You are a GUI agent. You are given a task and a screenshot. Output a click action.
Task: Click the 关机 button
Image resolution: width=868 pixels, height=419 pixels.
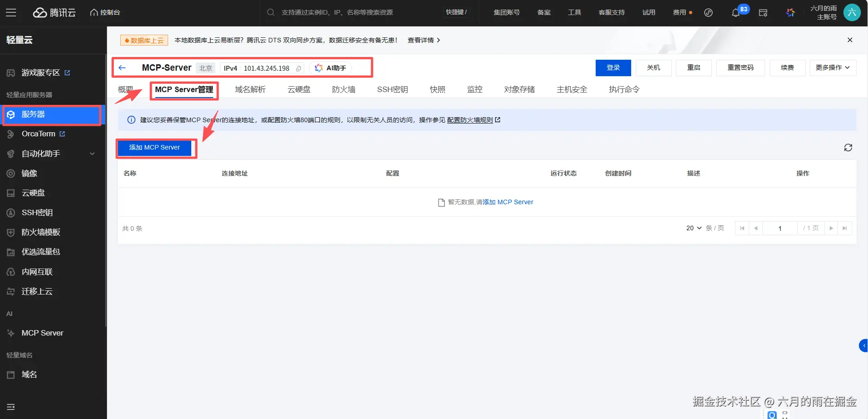point(654,67)
